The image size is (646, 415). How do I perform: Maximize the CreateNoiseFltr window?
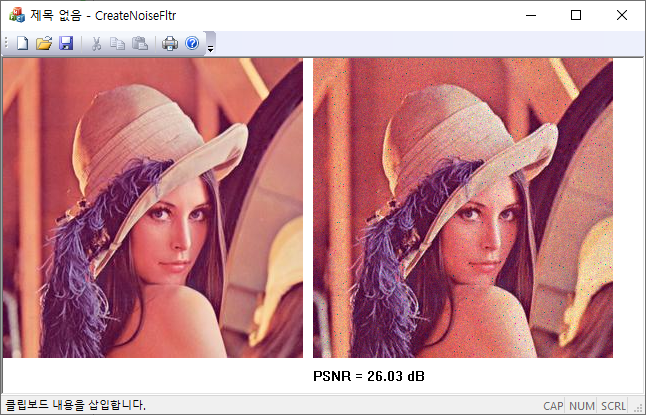(x=576, y=16)
